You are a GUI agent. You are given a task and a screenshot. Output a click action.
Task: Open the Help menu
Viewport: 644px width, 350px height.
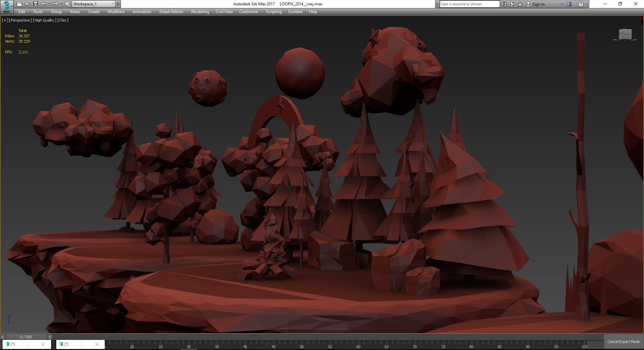313,12
